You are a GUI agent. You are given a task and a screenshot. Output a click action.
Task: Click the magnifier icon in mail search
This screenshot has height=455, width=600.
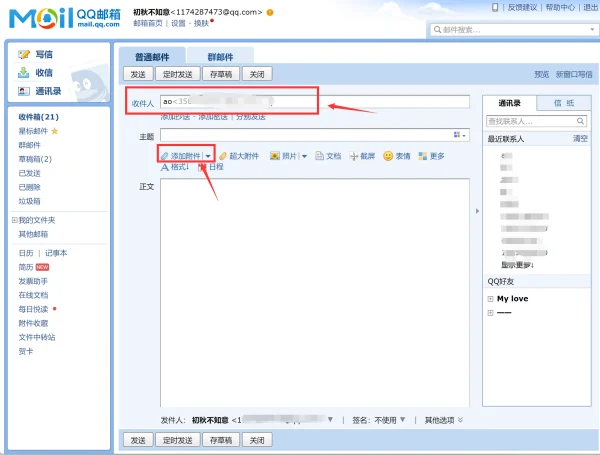(x=437, y=29)
